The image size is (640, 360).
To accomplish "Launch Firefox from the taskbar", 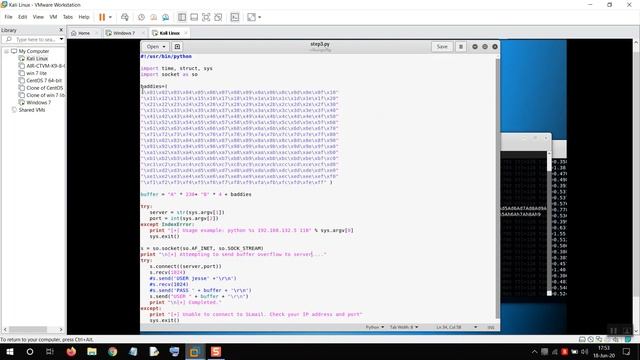I will (71, 351).
